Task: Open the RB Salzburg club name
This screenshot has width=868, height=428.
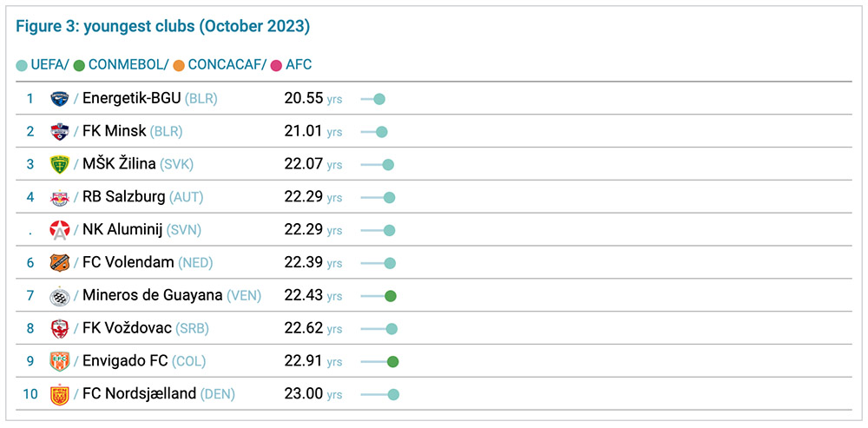Action: [x=123, y=197]
